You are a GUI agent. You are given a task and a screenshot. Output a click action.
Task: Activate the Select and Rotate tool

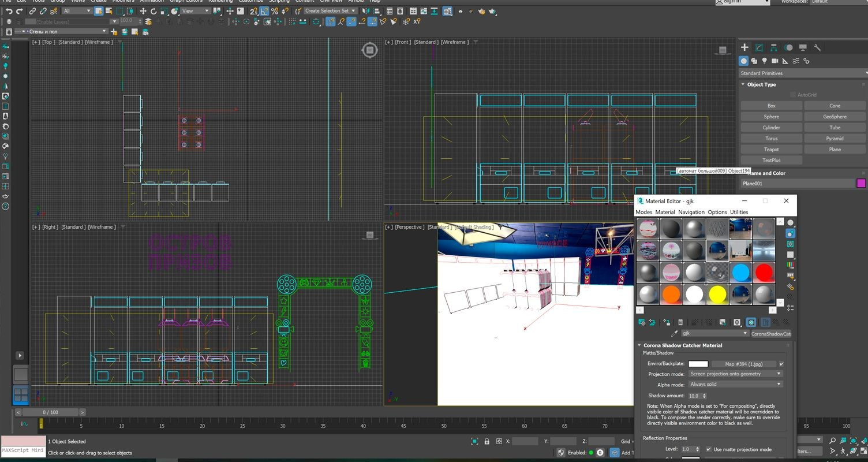[x=154, y=11]
